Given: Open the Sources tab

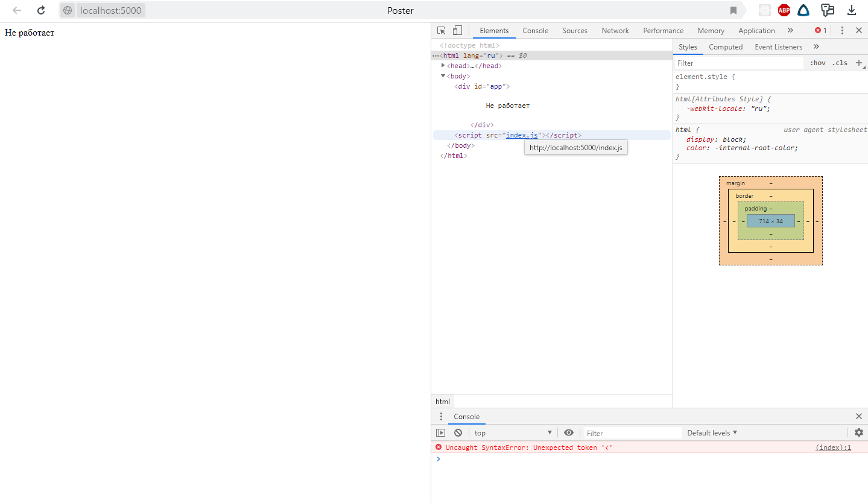Looking at the screenshot, I should point(575,31).
